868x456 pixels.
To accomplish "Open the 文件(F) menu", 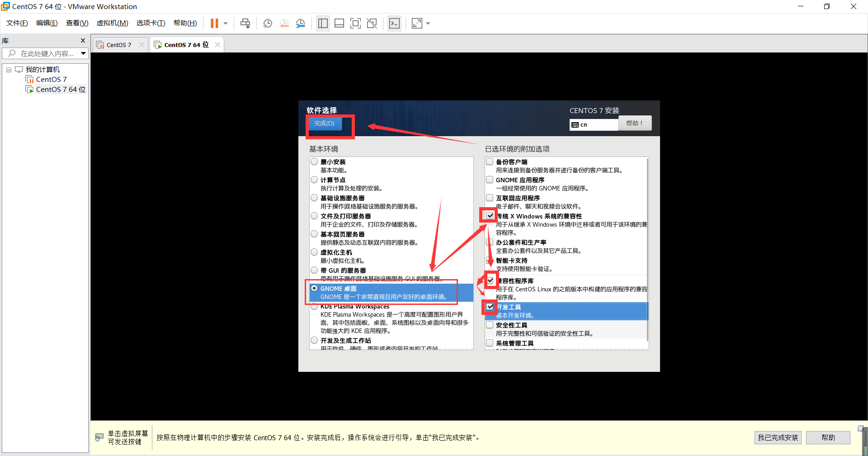I will coord(17,23).
